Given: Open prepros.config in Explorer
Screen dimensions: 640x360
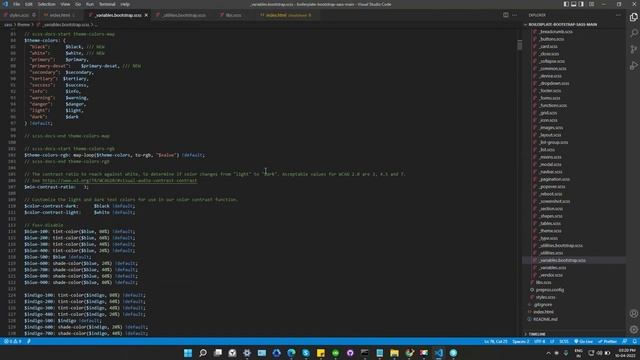Looking at the screenshot, I should (x=549, y=290).
